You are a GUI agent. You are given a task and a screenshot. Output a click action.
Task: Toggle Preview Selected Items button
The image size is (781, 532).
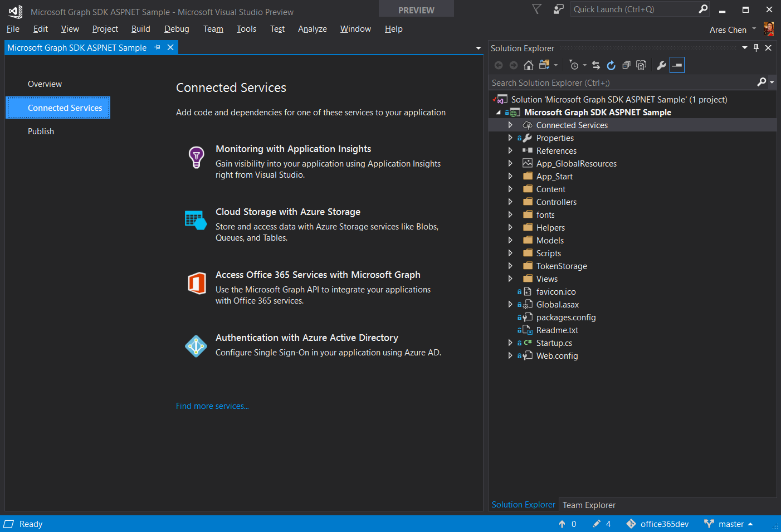(677, 65)
